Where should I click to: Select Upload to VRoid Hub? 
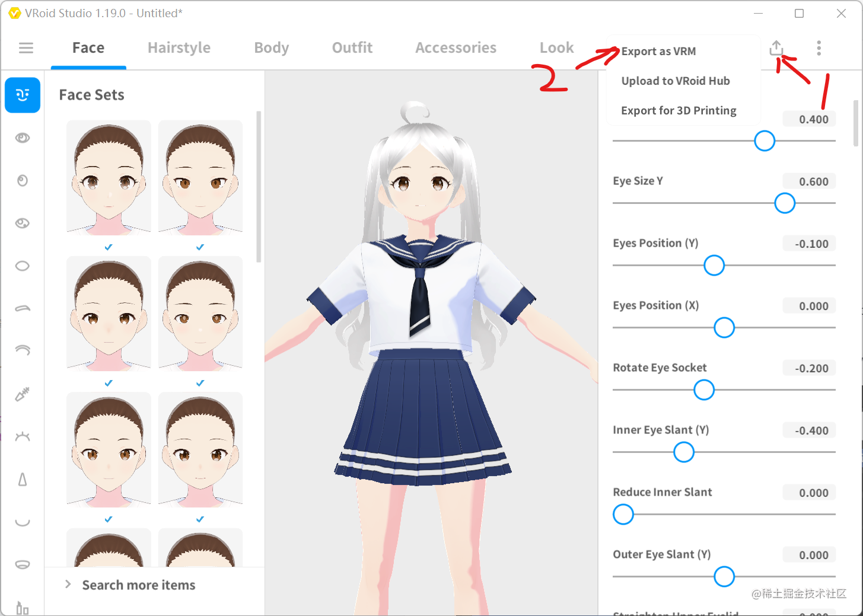point(675,81)
